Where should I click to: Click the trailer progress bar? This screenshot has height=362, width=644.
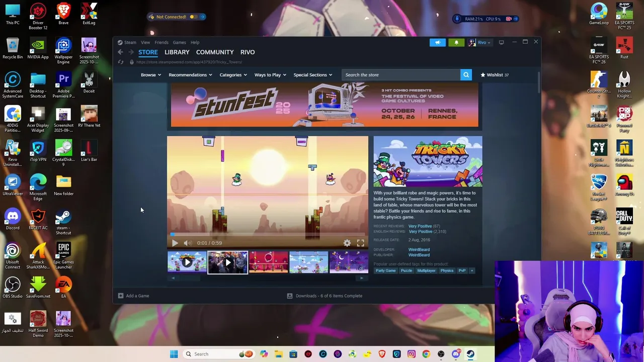point(268,234)
